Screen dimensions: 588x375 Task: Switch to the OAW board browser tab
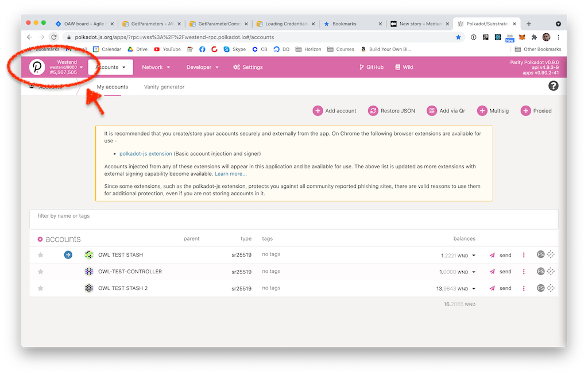[85, 24]
